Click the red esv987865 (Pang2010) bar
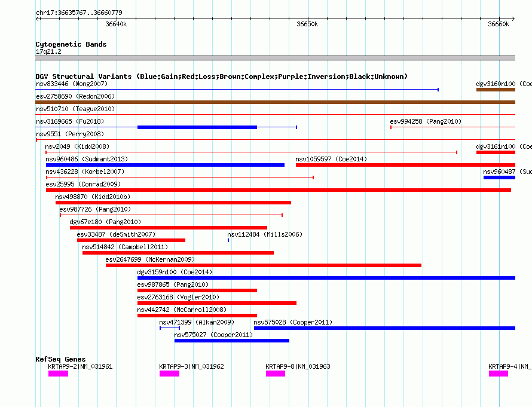The height and width of the screenshot is (407, 532). pos(197,290)
